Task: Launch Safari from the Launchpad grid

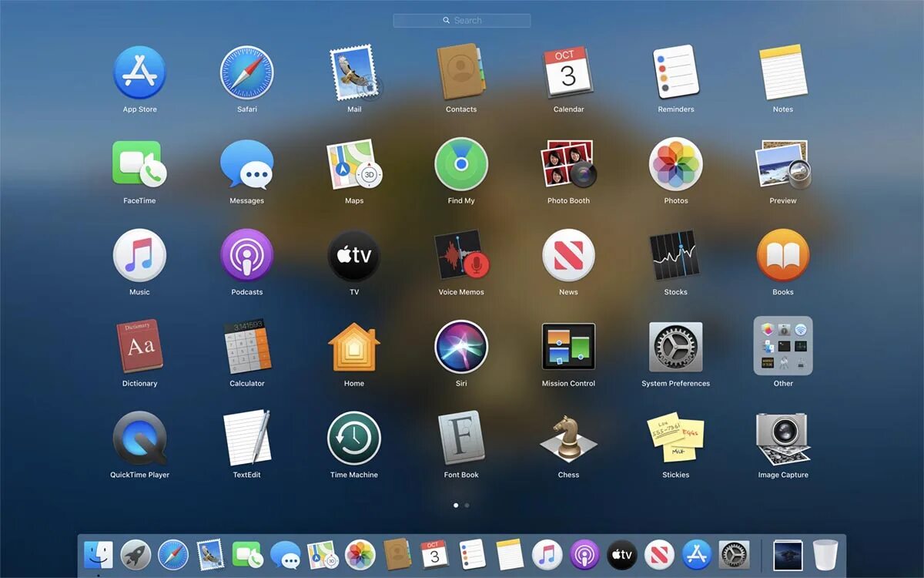Action: tap(247, 73)
